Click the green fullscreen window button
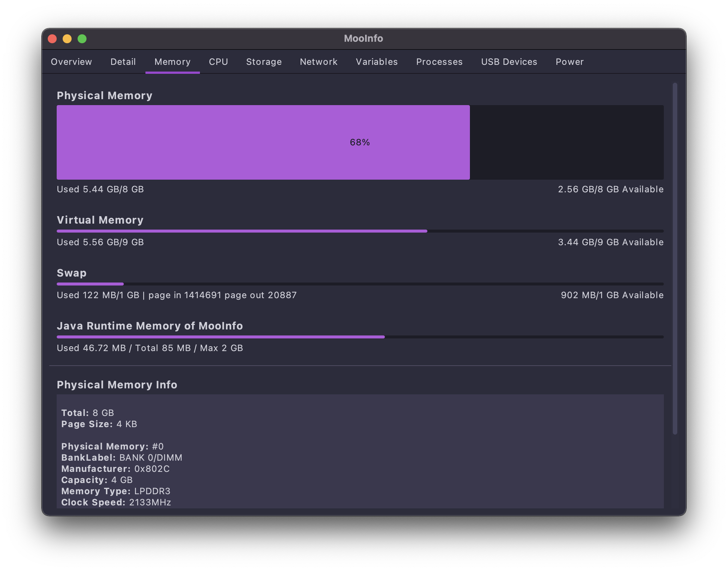Viewport: 728px width, 571px height. [x=82, y=39]
